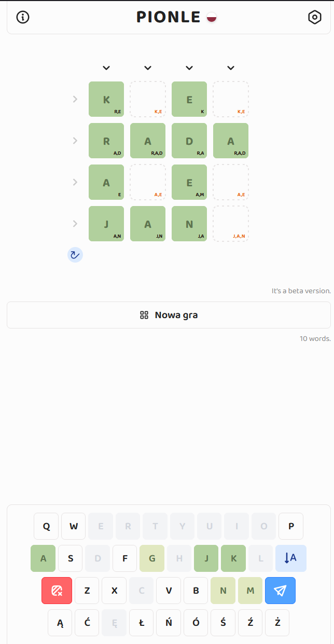The image size is (334, 644).
Task: Click the Polish flag icon
Action: 212,18
